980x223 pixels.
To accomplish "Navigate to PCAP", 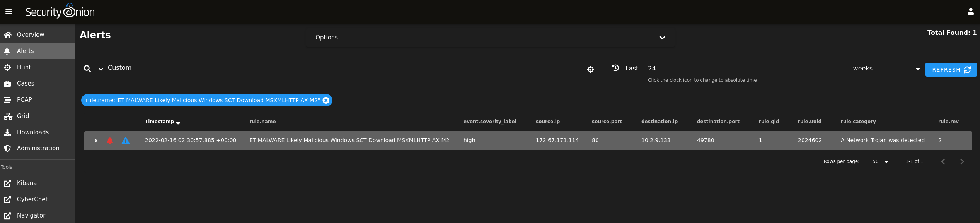I will tap(37, 100).
